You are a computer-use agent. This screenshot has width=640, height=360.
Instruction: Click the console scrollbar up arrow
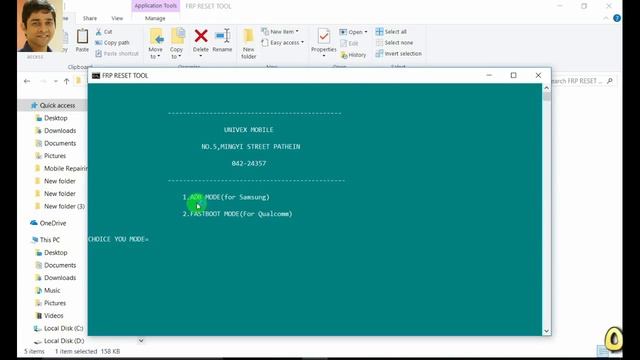547,88
